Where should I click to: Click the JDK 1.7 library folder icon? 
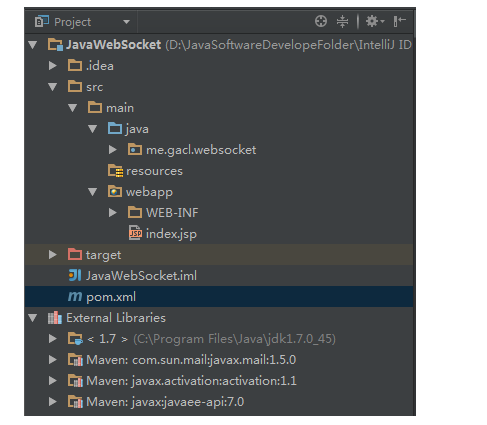[x=75, y=339]
